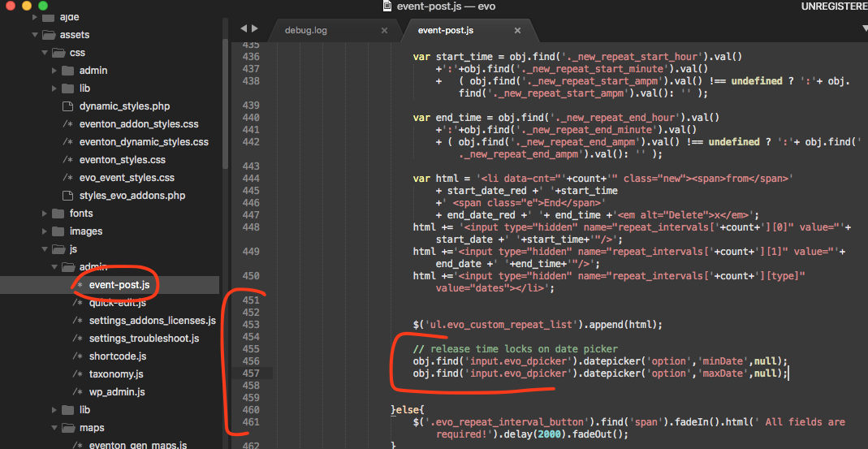The width and height of the screenshot is (868, 449).
Task: Click the 'release time locks' comment line
Action: [515, 349]
